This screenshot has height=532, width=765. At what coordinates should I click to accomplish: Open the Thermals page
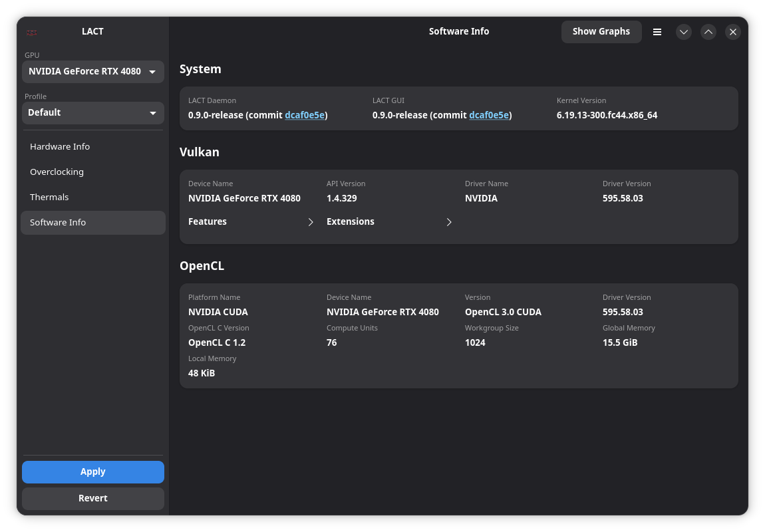point(49,197)
